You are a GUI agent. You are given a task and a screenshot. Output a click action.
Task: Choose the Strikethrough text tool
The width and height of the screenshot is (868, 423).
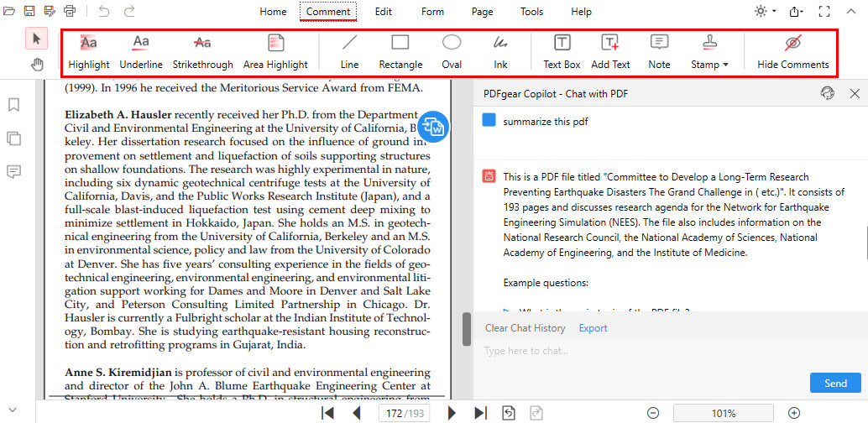(202, 51)
